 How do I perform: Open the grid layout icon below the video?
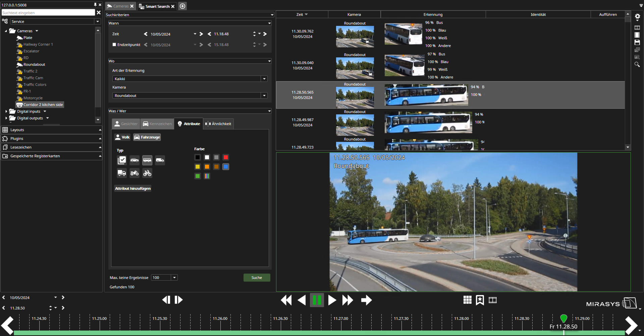pos(467,300)
